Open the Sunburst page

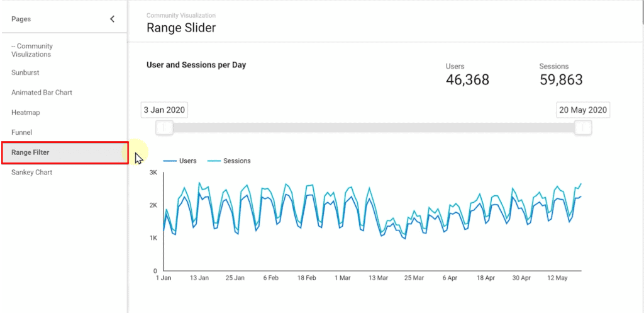[25, 72]
